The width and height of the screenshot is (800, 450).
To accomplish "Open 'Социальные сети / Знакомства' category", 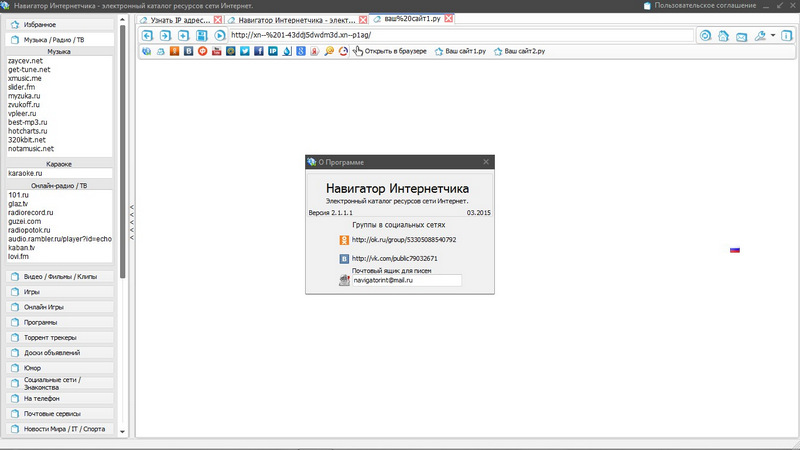I will (60, 383).
